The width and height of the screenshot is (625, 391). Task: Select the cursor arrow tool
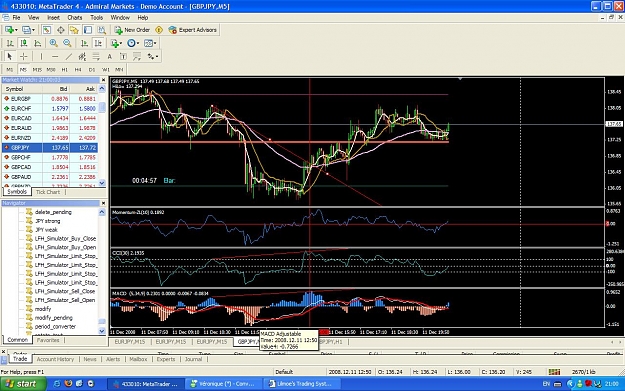(x=10, y=57)
